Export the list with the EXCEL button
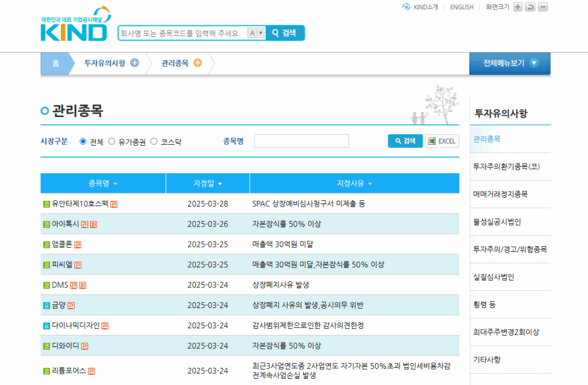 441,141
